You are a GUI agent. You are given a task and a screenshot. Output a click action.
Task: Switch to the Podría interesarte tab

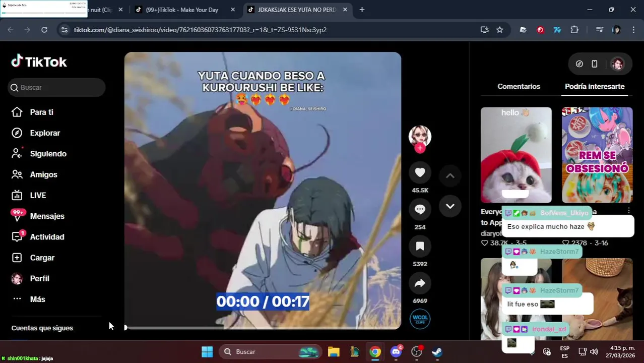[595, 86]
